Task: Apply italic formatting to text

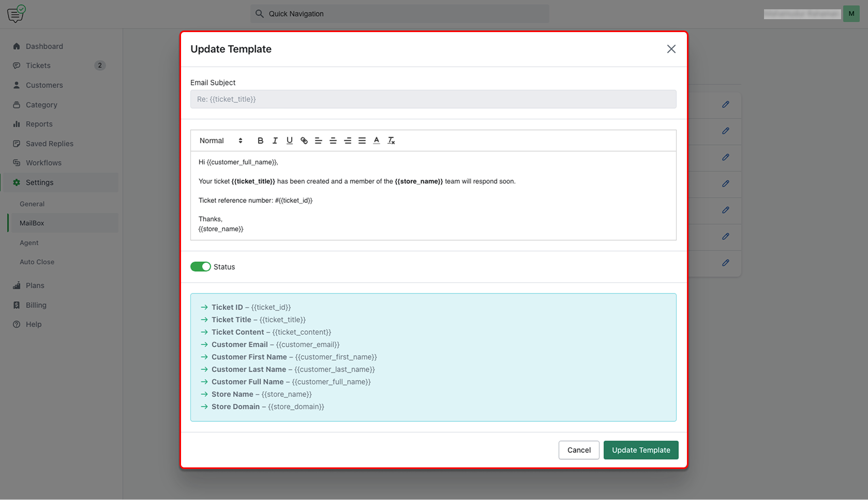Action: (x=275, y=141)
